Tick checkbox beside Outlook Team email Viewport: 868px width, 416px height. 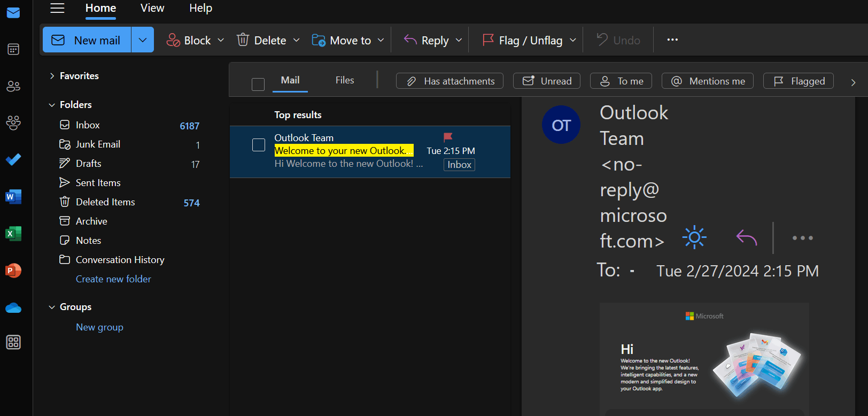click(259, 145)
